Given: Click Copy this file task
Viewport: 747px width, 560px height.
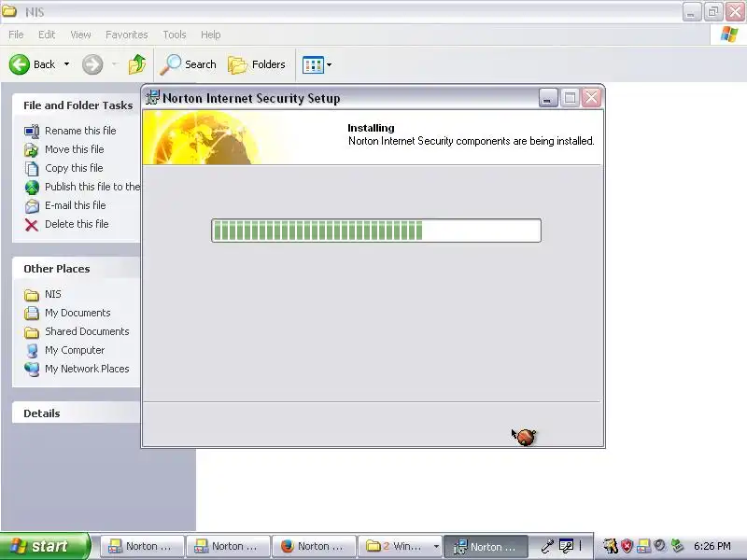Looking at the screenshot, I should tap(74, 168).
